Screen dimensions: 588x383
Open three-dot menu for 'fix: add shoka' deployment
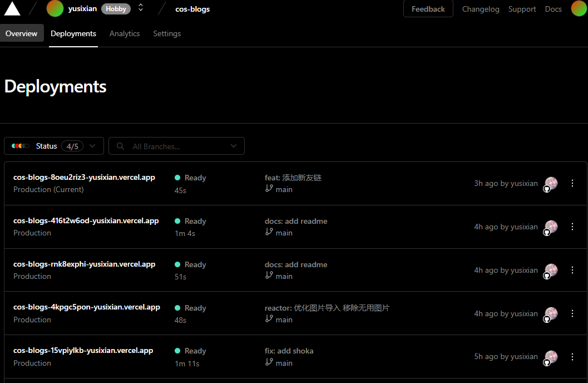click(572, 357)
